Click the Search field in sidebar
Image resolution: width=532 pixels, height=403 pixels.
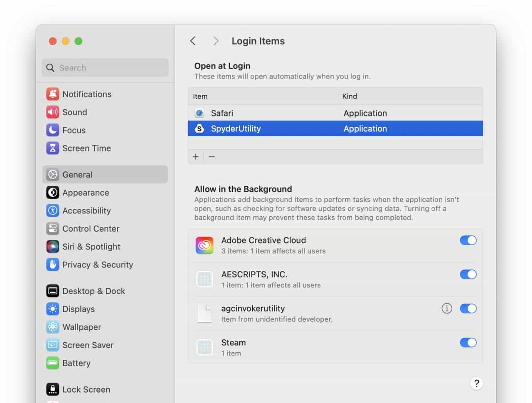tap(105, 68)
